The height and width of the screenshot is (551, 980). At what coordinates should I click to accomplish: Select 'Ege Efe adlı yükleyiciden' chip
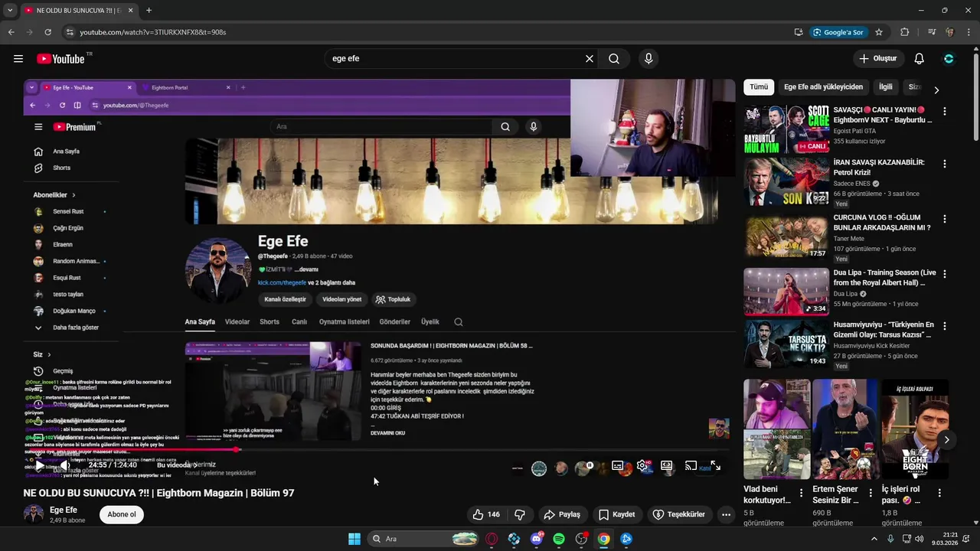click(x=823, y=87)
